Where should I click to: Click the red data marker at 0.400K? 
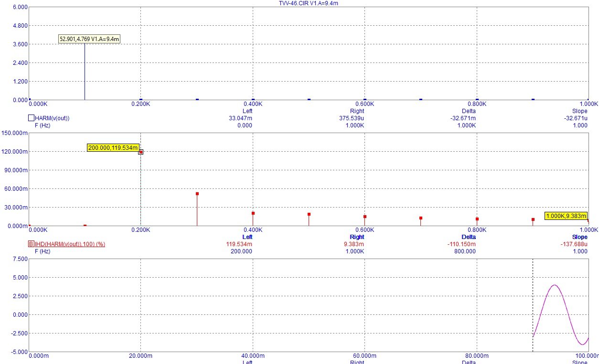point(253,213)
